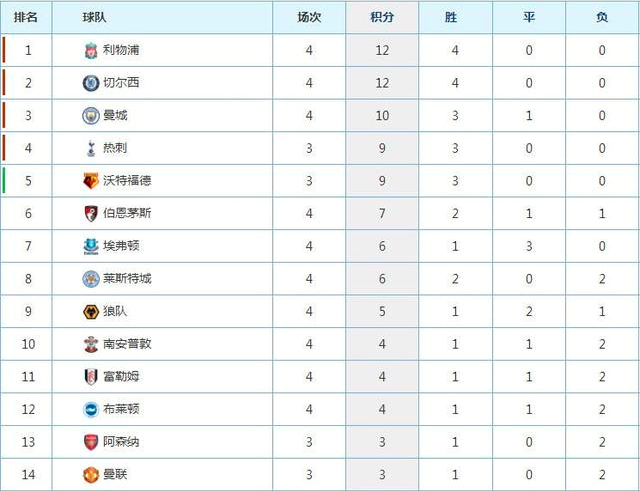Open the 布莱顿 team name link
The image size is (640, 491).
(x=121, y=409)
